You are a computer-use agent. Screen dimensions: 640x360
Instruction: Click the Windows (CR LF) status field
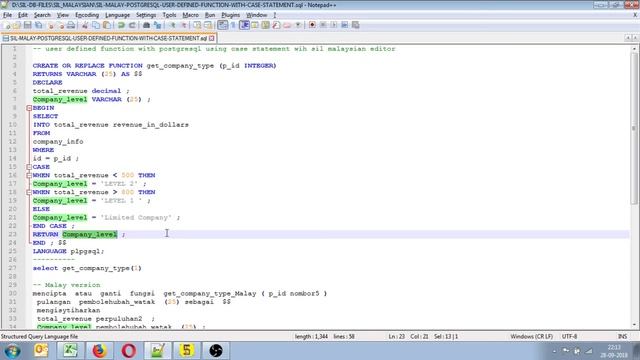point(531,337)
